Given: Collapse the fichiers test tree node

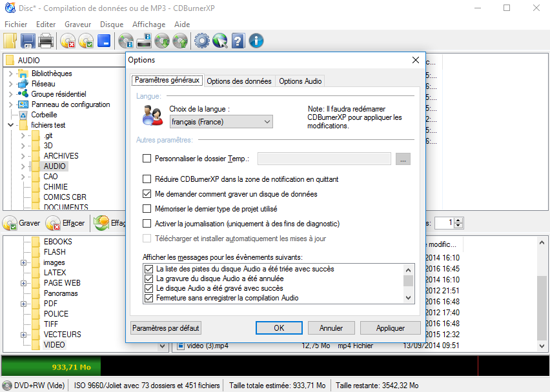Looking at the screenshot, I should point(10,125).
